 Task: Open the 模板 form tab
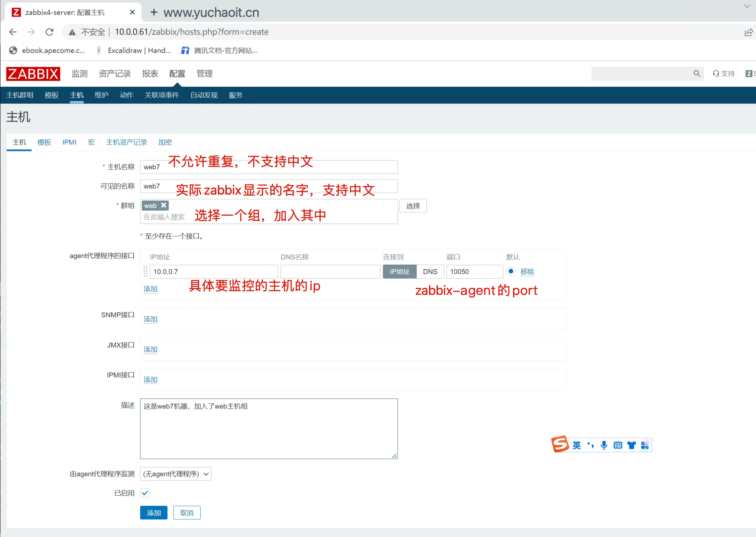click(x=44, y=142)
